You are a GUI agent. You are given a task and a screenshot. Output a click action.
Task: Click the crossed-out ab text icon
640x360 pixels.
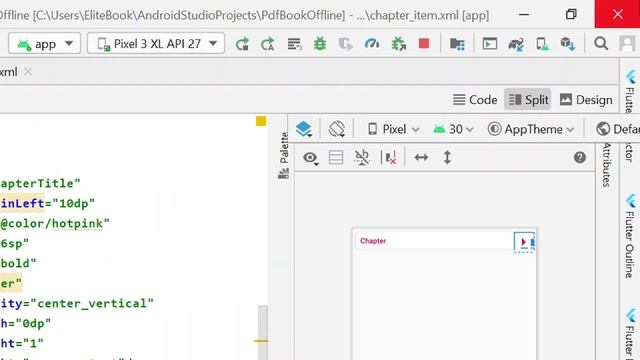[362, 158]
